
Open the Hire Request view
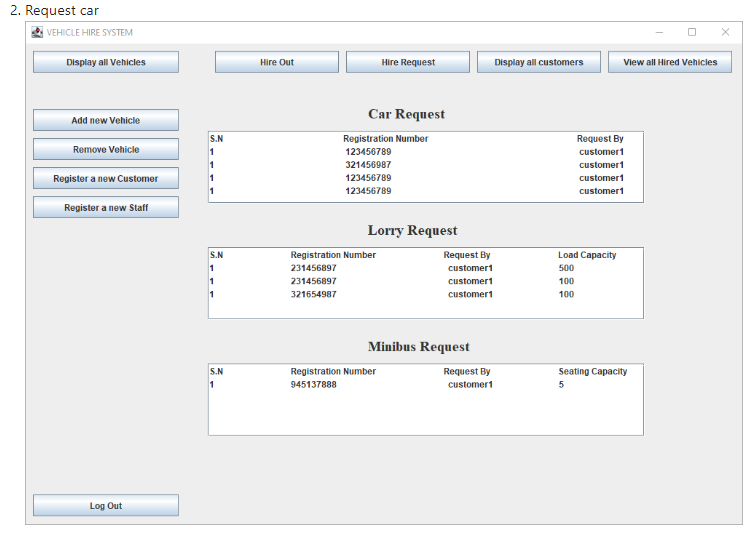pyautogui.click(x=408, y=62)
